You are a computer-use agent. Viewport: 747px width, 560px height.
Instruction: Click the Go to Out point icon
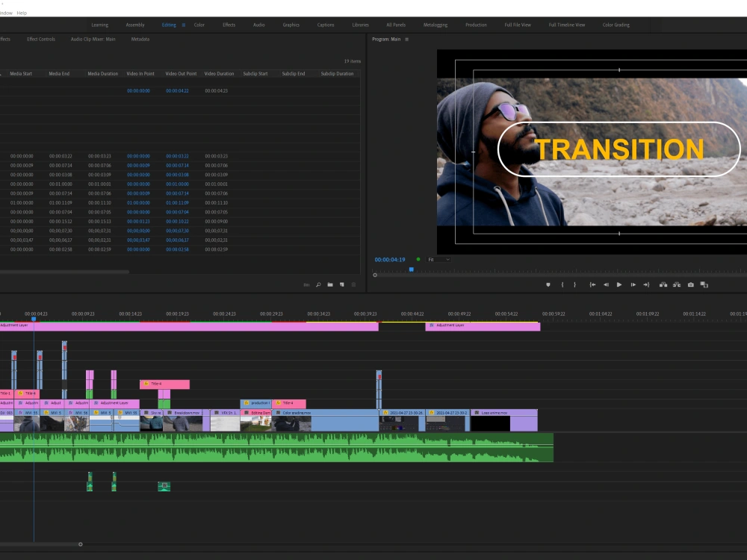pos(646,284)
